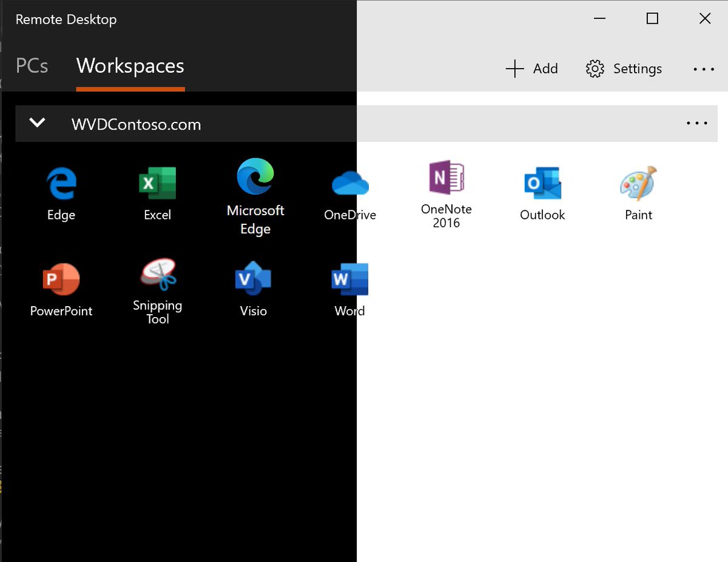Open the WVDContoso.com workspace ellipsis menu
The image size is (728, 562).
(x=697, y=123)
